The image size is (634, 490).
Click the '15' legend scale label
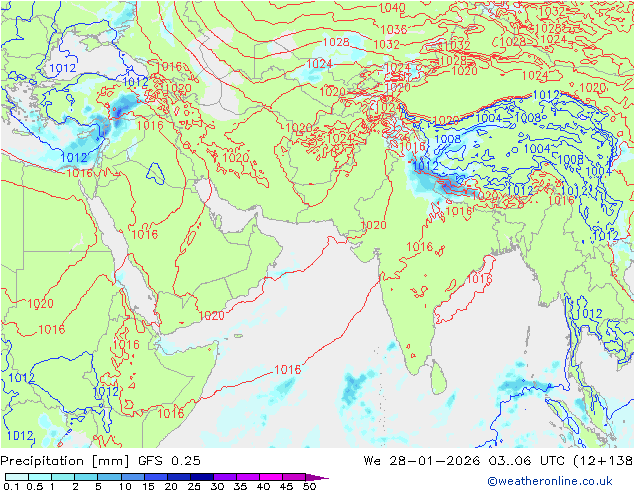[148, 486]
